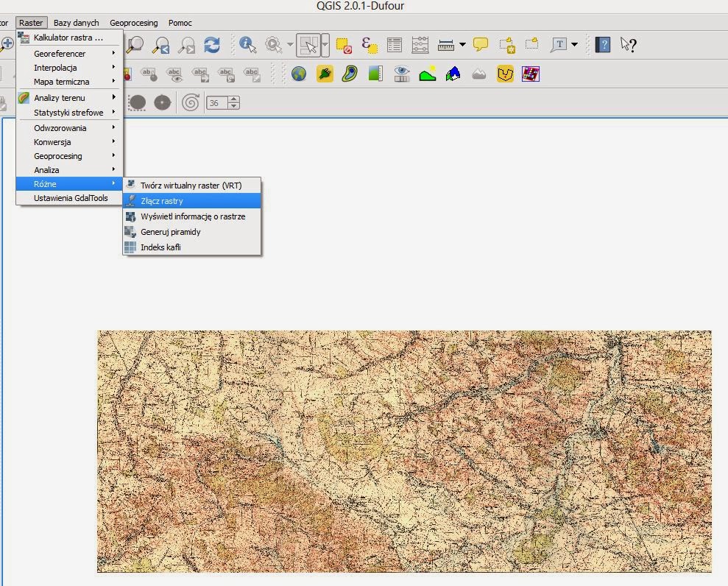
Task: Open the attribute table icon
Action: coord(395,45)
